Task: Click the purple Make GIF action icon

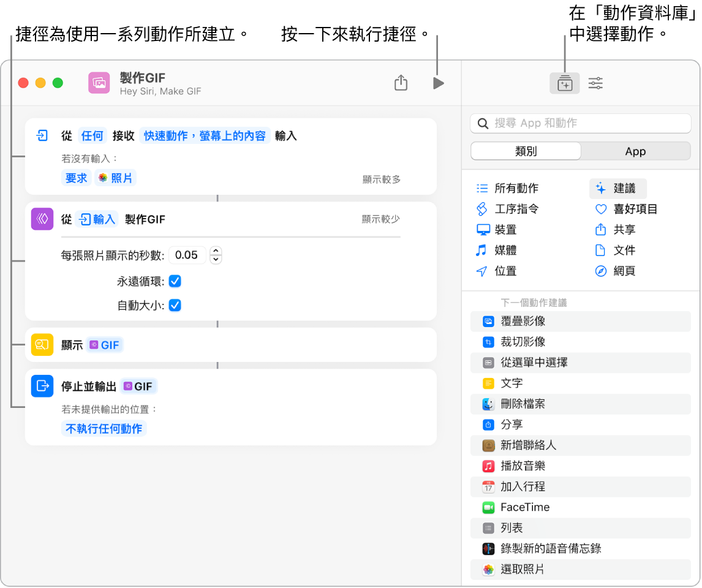Action: tap(42, 219)
